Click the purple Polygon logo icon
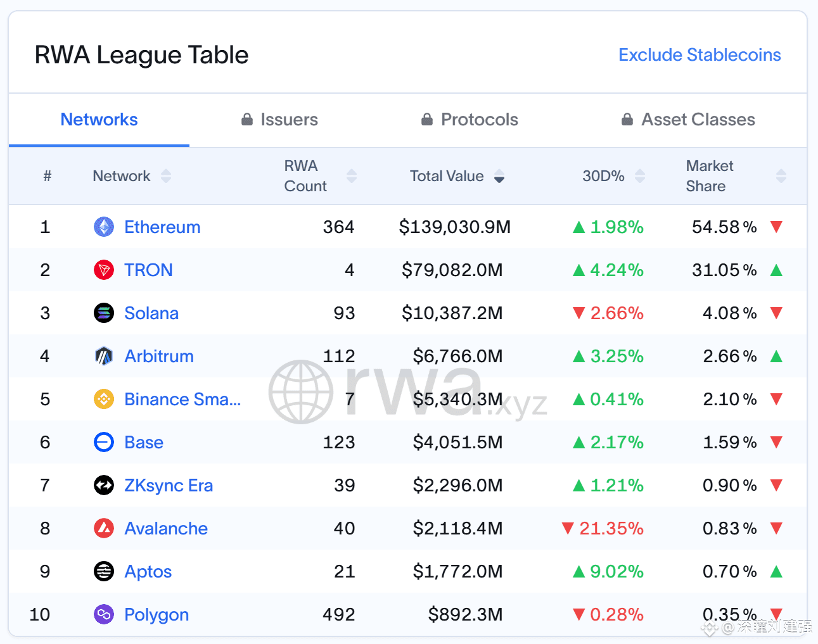The width and height of the screenshot is (818, 644). pos(104,614)
